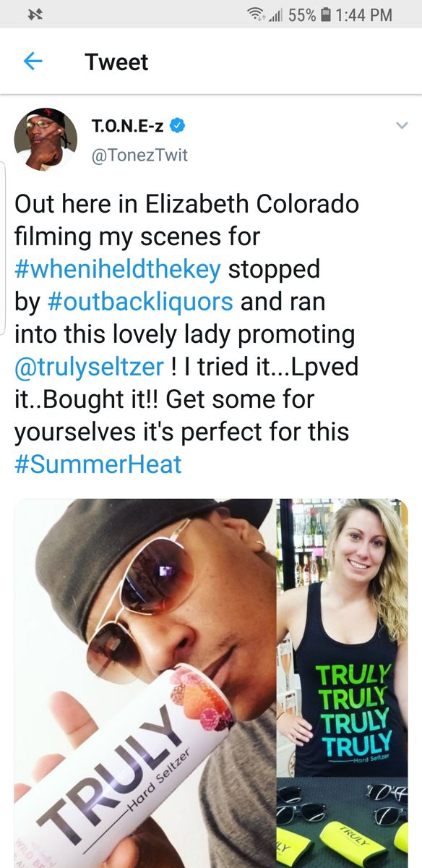This screenshot has height=868, width=422.
Task: View photo of woman in Truly tank top
Action: coord(343,637)
